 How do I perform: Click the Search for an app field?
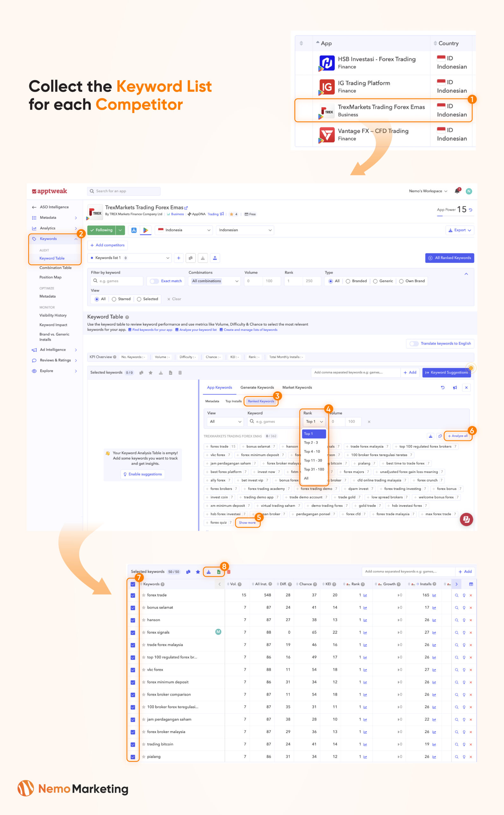pyautogui.click(x=124, y=191)
